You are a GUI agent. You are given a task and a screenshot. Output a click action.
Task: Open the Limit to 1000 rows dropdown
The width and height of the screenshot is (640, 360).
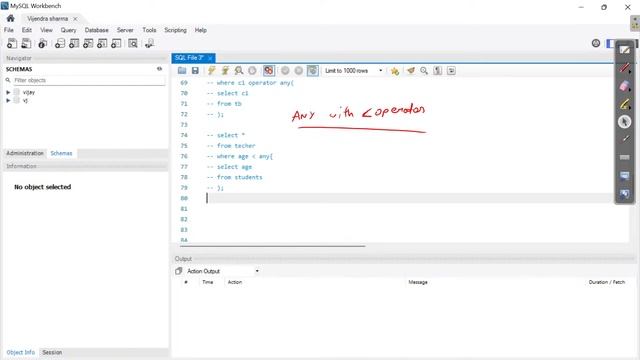tap(353, 71)
